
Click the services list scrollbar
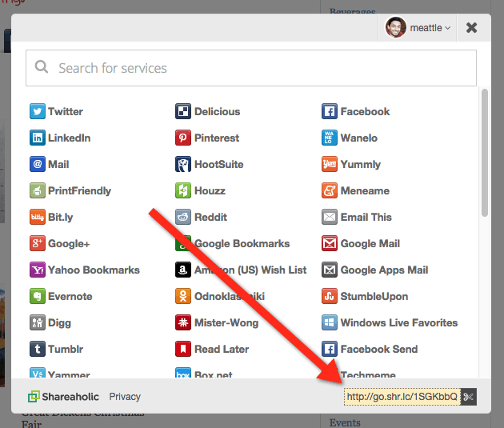(x=485, y=153)
